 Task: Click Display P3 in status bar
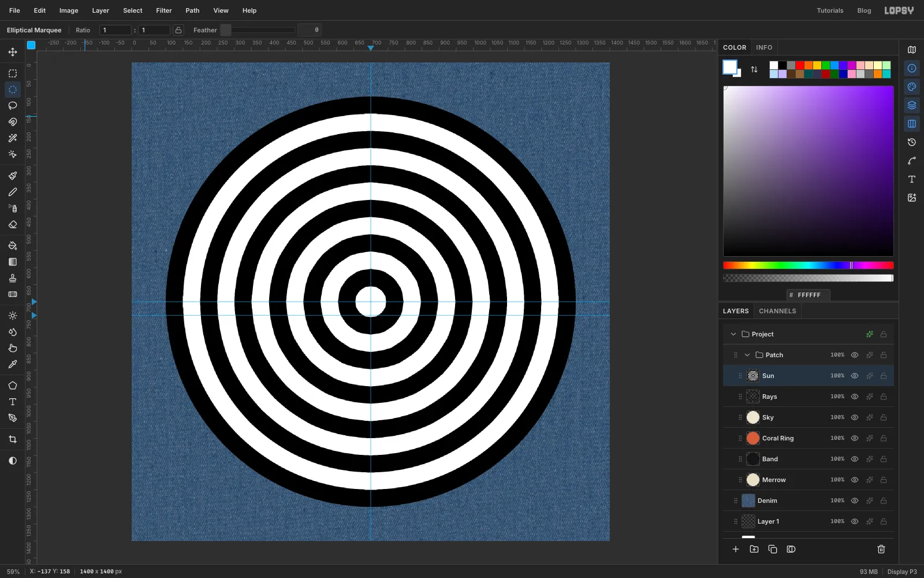click(x=902, y=572)
